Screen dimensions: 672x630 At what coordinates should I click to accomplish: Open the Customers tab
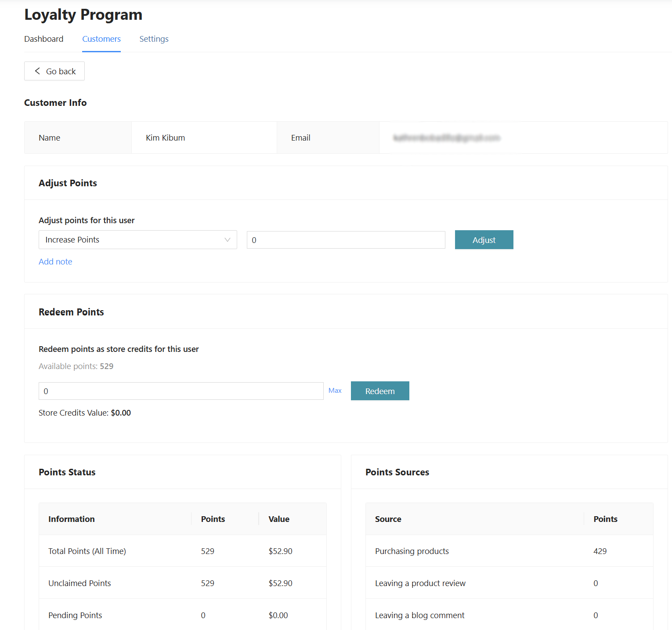click(101, 39)
